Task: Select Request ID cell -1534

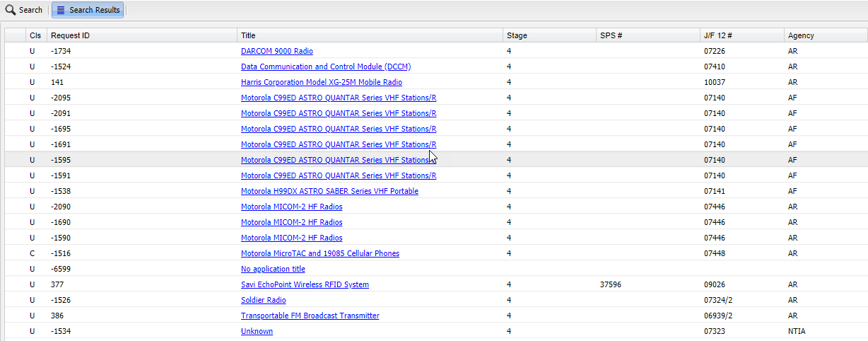Action: [61, 331]
